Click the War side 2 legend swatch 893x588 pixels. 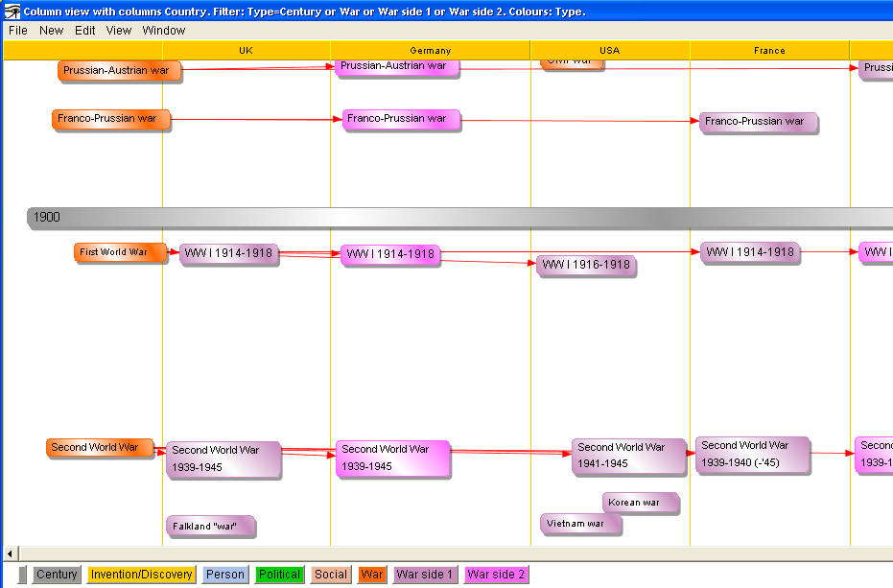tap(496, 575)
